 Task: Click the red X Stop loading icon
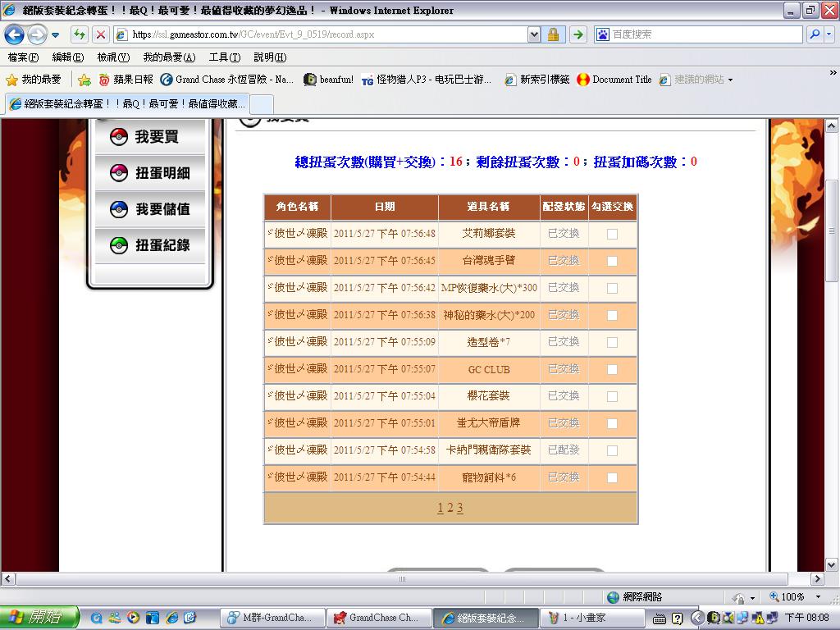[x=100, y=34]
